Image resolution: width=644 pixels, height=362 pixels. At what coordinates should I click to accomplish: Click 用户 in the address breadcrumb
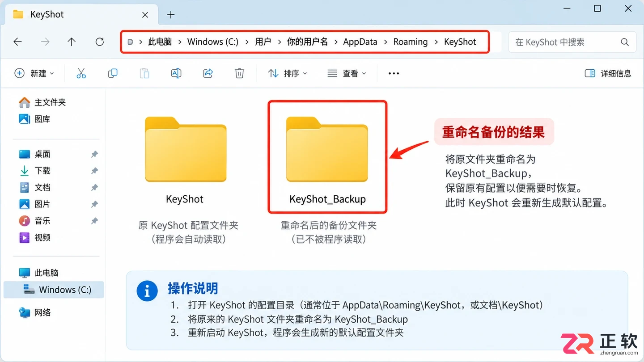[x=263, y=42]
